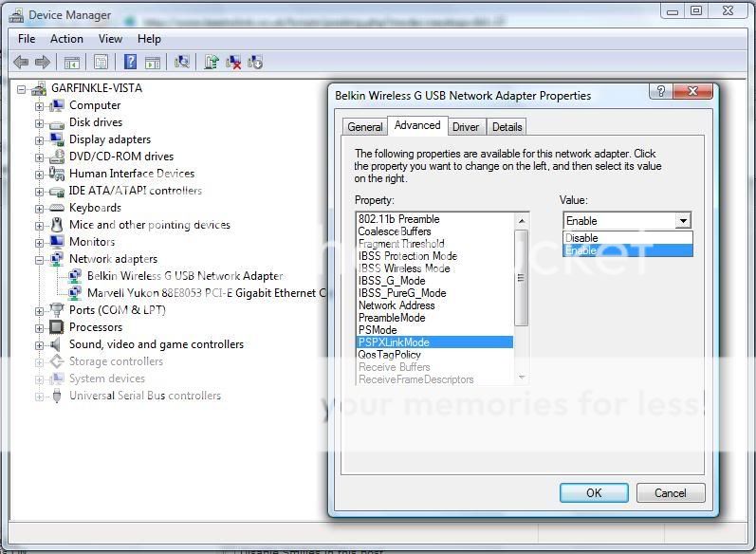Select the Belkin Wireless G adapter icon
This screenshot has width=756, height=554.
pos(75,276)
